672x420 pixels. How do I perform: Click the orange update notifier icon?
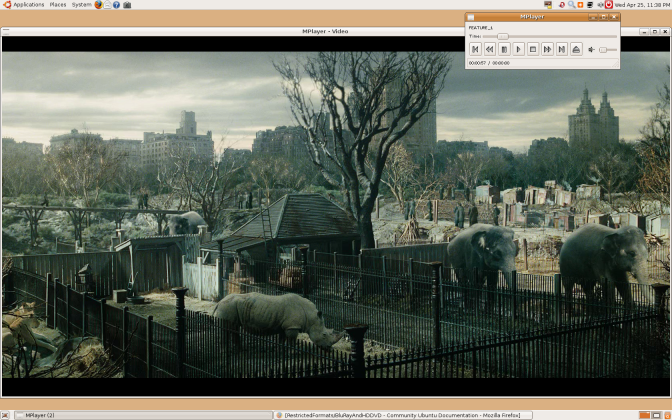point(580,5)
